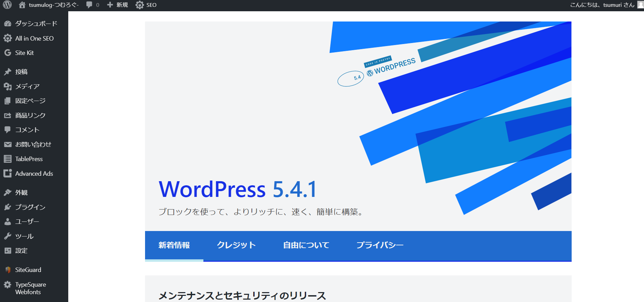Open こんにちは、tsumuri さん account menu

(x=602, y=5)
